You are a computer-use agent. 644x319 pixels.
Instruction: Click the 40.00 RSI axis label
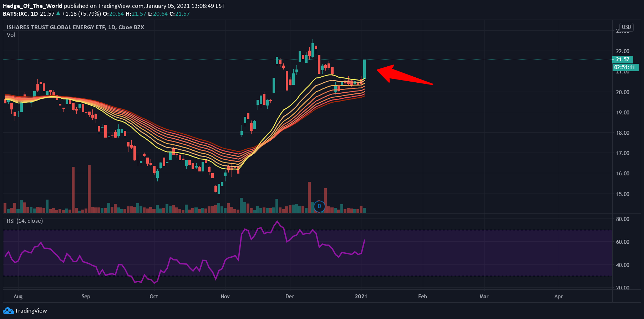623,265
